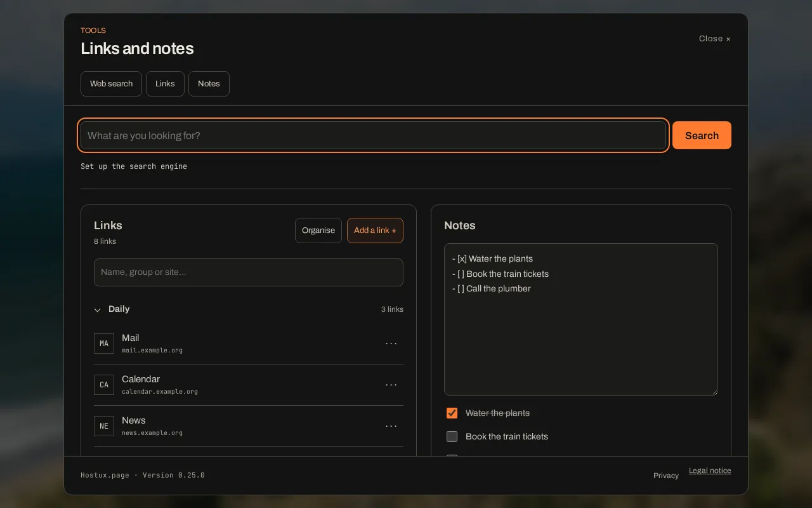Click the news.example.org address
Viewport: 812px width, 508px height.
coord(152,433)
